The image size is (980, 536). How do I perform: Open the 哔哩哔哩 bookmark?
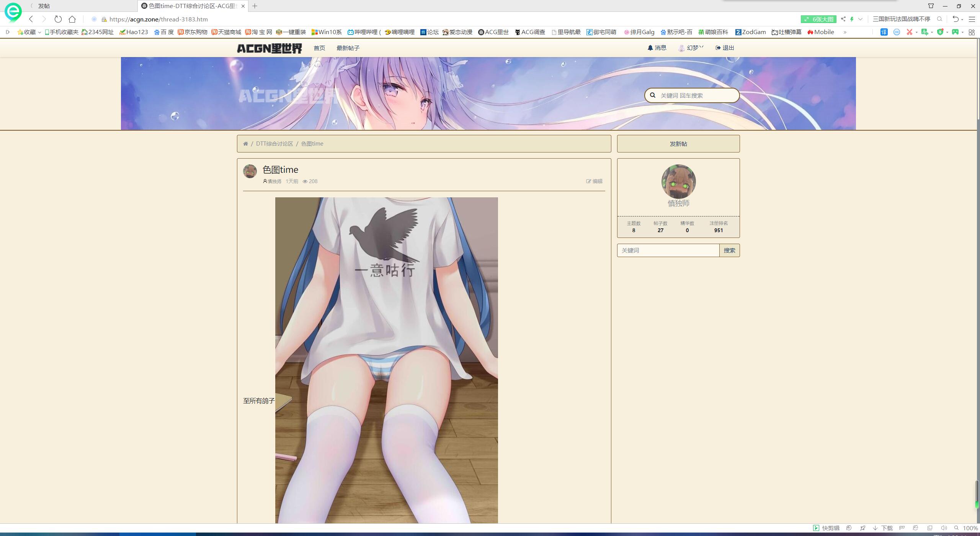364,32
